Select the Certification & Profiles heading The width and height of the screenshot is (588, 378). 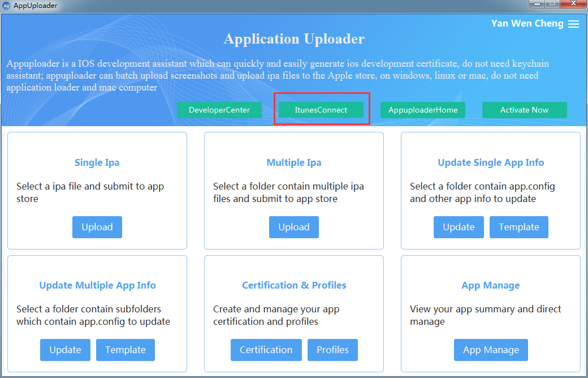click(x=294, y=285)
